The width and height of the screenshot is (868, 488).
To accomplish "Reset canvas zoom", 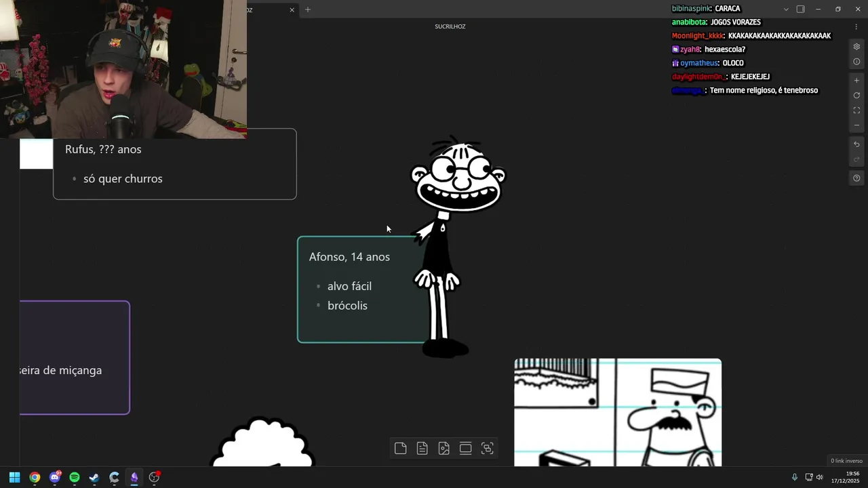I will point(856,96).
